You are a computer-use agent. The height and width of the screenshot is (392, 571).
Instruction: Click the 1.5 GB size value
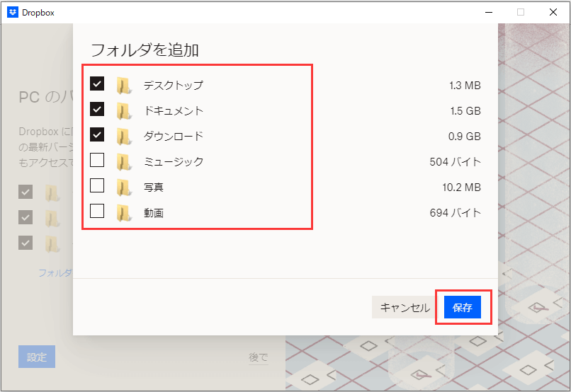pos(465,111)
